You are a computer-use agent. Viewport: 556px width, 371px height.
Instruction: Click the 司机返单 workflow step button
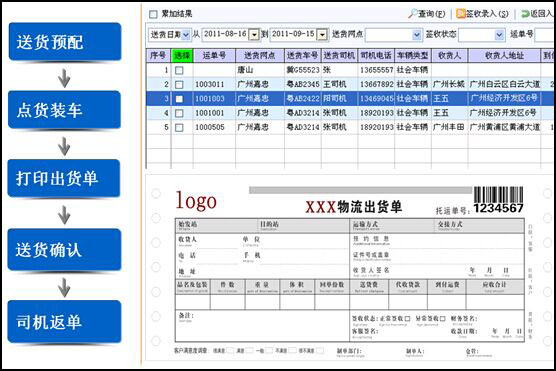[x=64, y=322]
